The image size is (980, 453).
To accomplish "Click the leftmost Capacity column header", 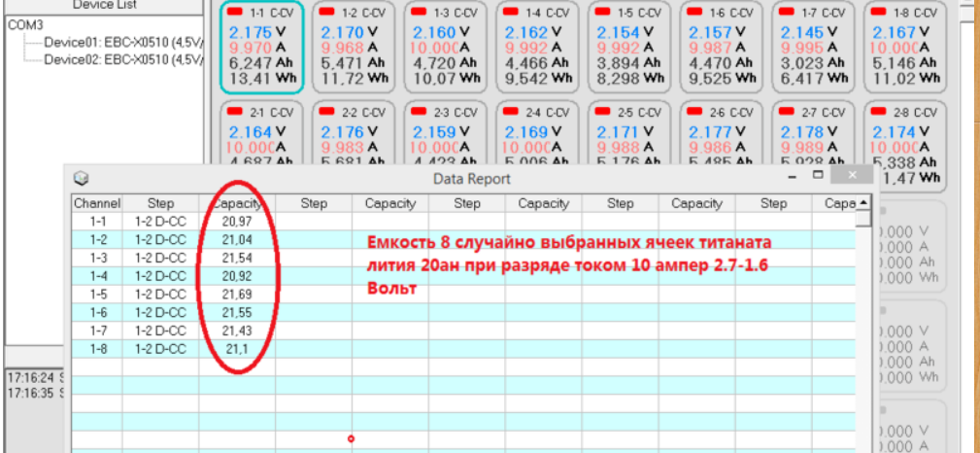I will [237, 204].
